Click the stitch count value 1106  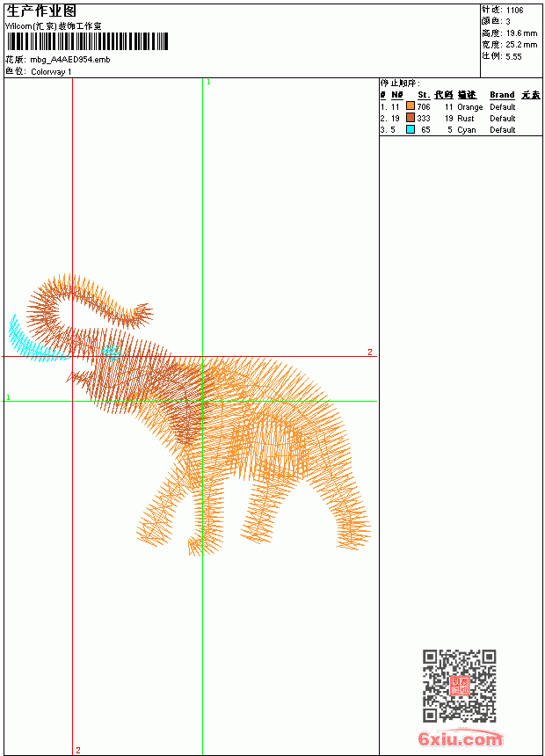pos(514,11)
